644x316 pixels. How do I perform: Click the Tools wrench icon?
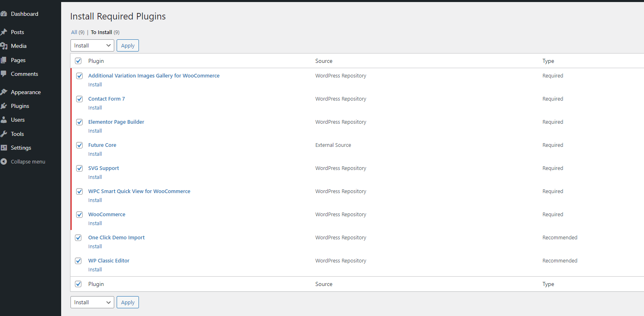tap(4, 134)
